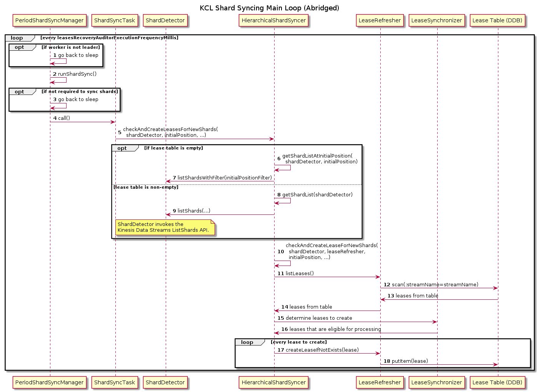Click message 18 putItem(lease) label
The image size is (538, 392).
pyautogui.click(x=409, y=361)
